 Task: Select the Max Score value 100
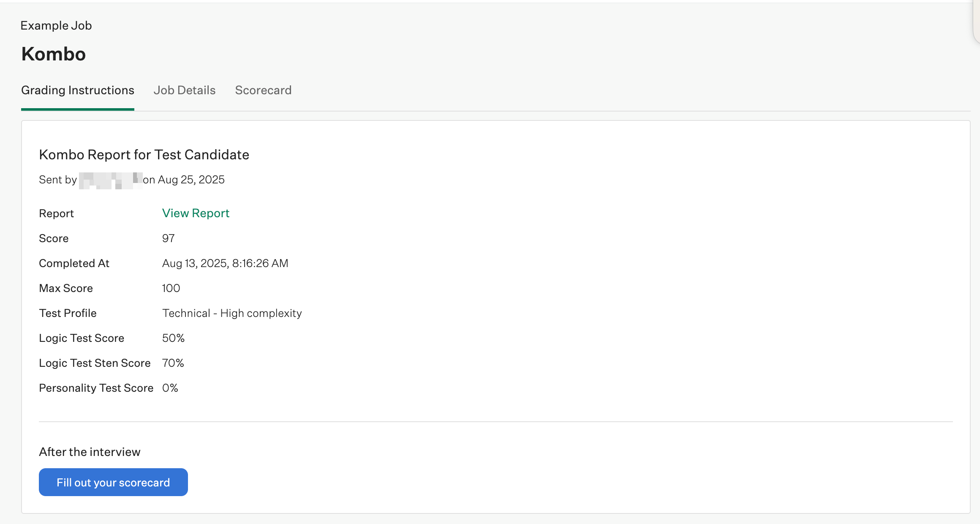coord(171,288)
